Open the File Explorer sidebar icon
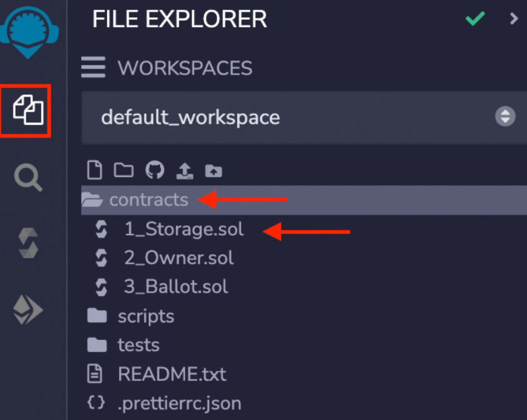Viewport: 527px width, 420px height. click(x=28, y=110)
